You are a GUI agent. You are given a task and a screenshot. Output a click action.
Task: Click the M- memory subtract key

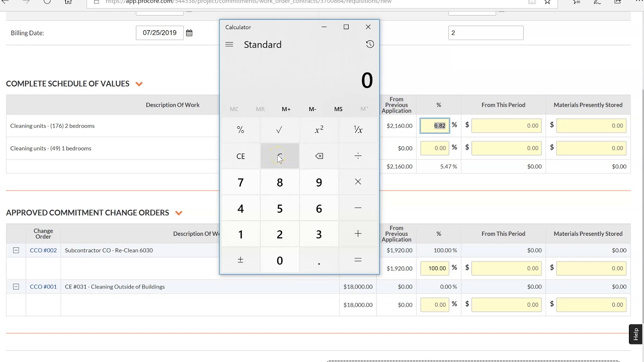[312, 109]
